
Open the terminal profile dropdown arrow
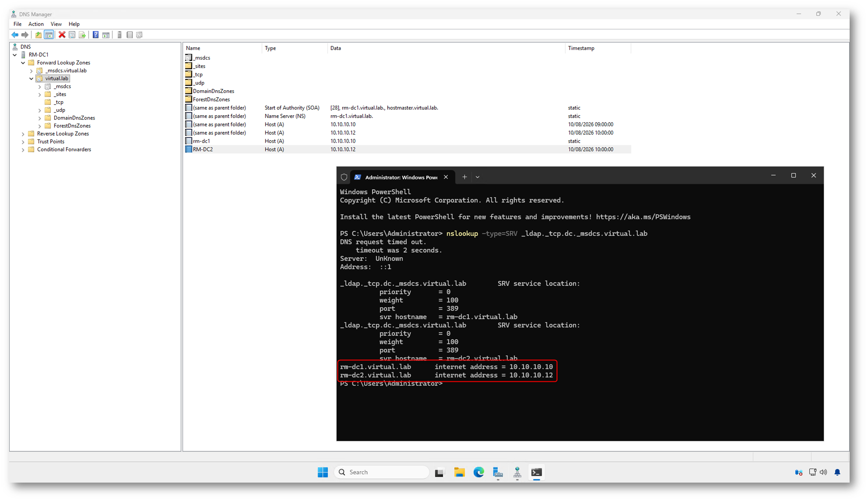pos(477,177)
